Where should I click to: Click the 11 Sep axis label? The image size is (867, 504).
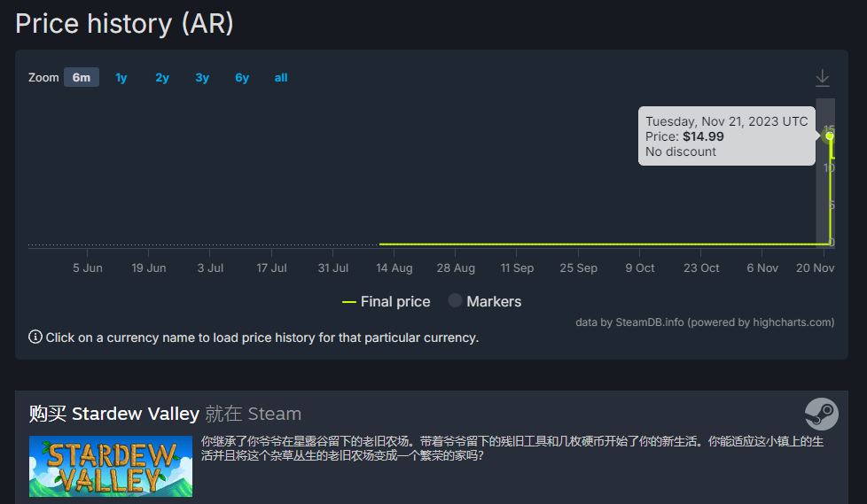(517, 268)
